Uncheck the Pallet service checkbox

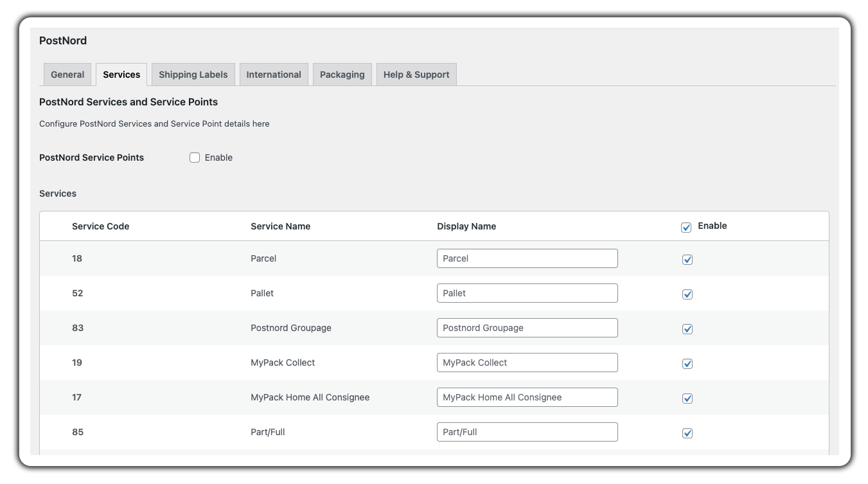click(x=687, y=294)
